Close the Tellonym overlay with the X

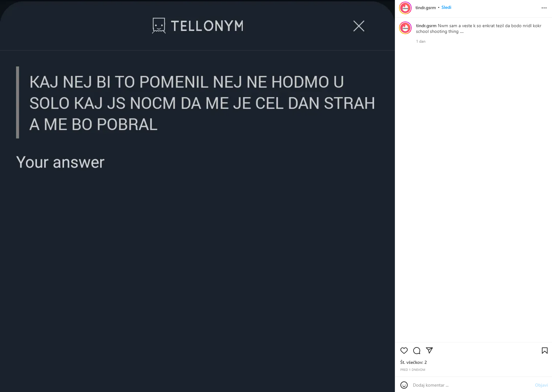tap(359, 26)
